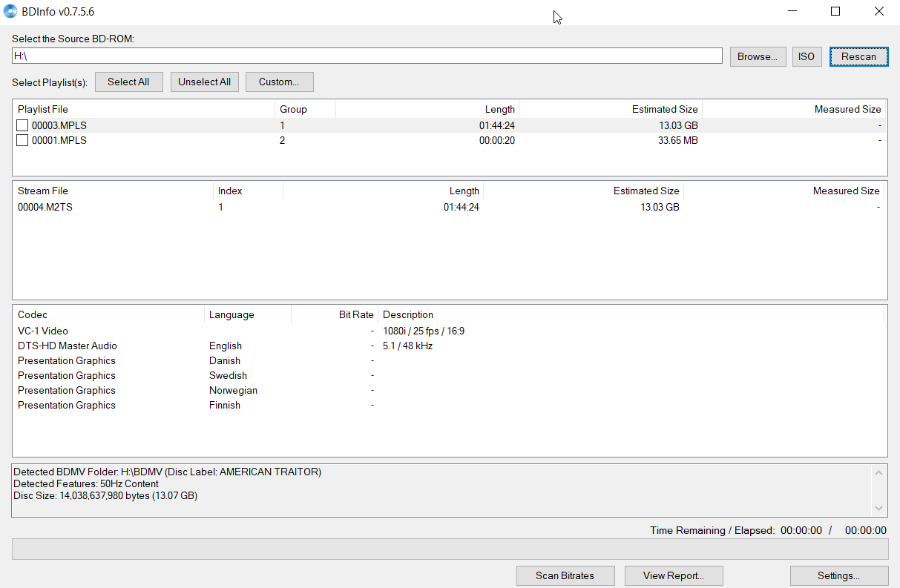
Task: Select the VC-1 Video codec row
Action: 449,331
